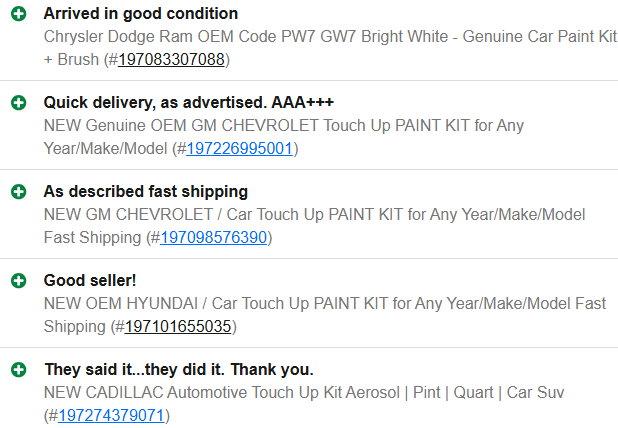Click the positive feedback icon next to "Quick delivery, as advertised"
Viewport: 618px width, 428px height.
pyautogui.click(x=17, y=102)
